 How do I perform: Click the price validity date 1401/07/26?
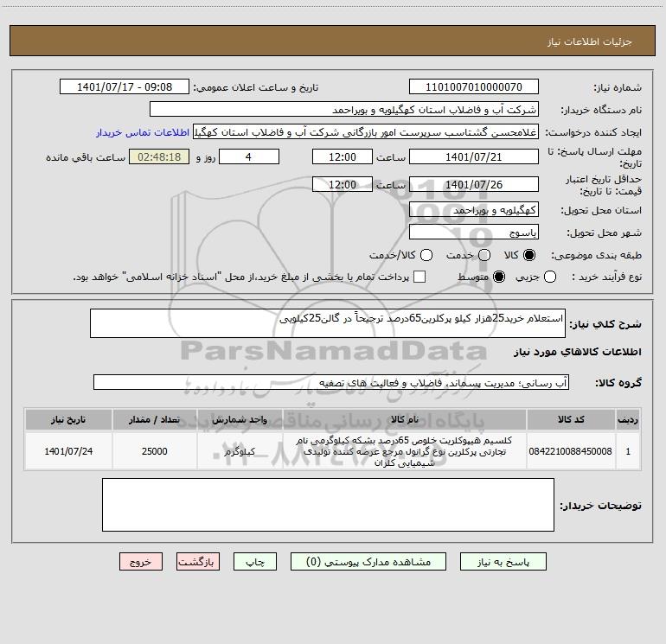tap(474, 184)
